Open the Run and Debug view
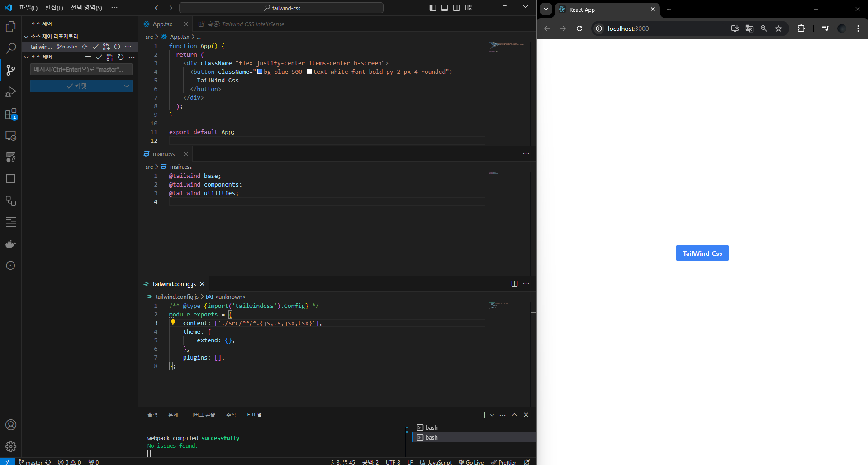This screenshot has width=868, height=465. [11, 92]
